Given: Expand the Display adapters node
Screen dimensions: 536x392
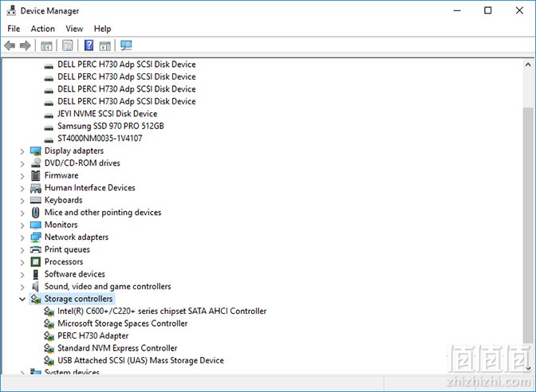Looking at the screenshot, I should click(x=22, y=151).
